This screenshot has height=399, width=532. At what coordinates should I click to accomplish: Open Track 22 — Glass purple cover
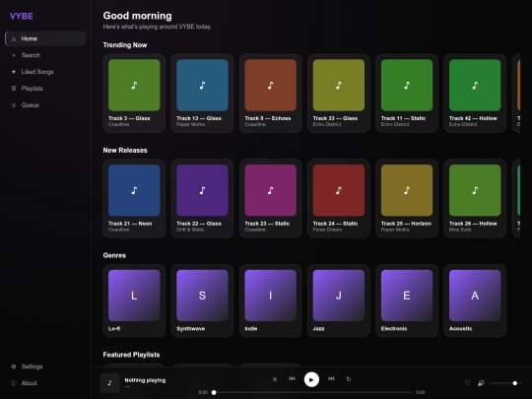(x=202, y=190)
